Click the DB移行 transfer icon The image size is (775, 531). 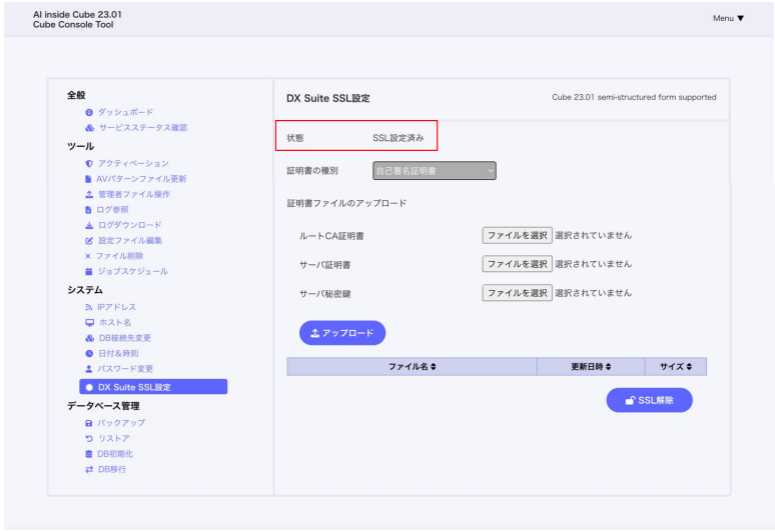tap(89, 469)
